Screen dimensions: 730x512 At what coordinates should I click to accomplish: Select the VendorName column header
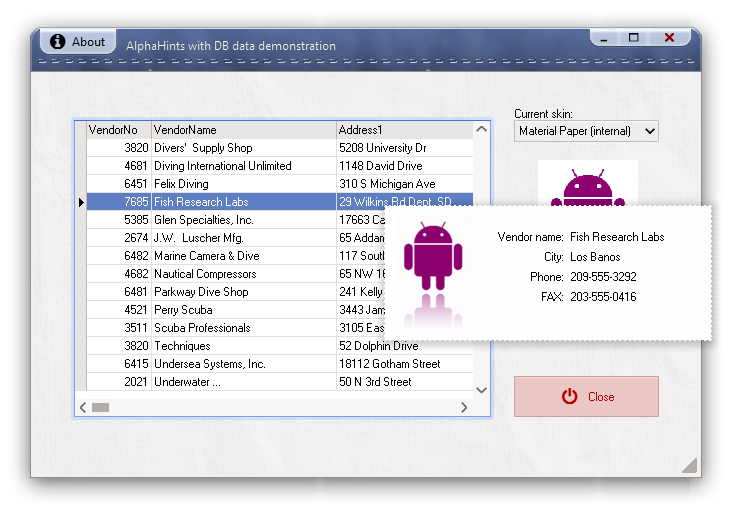[x=244, y=130]
